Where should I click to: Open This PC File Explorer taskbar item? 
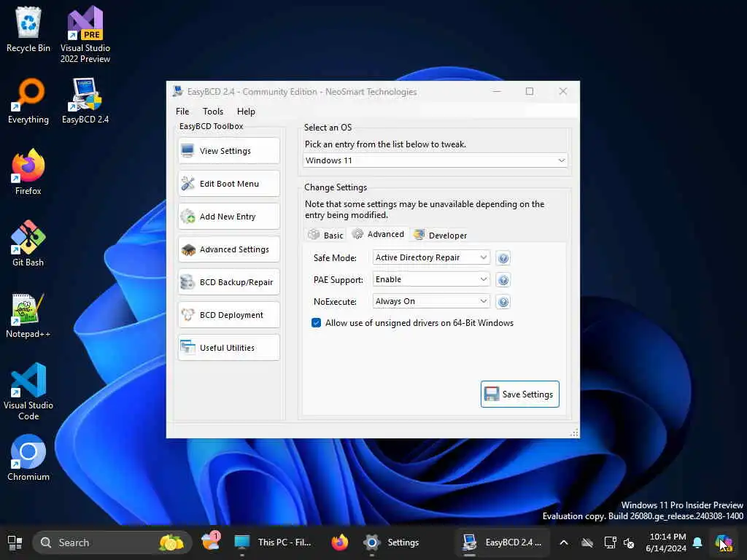tap(273, 542)
